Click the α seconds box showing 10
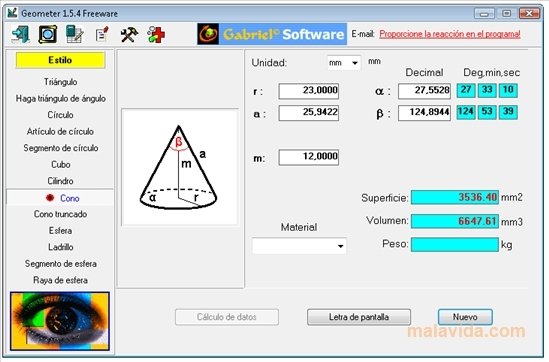This screenshot has height=362, width=549. pyautogui.click(x=508, y=90)
